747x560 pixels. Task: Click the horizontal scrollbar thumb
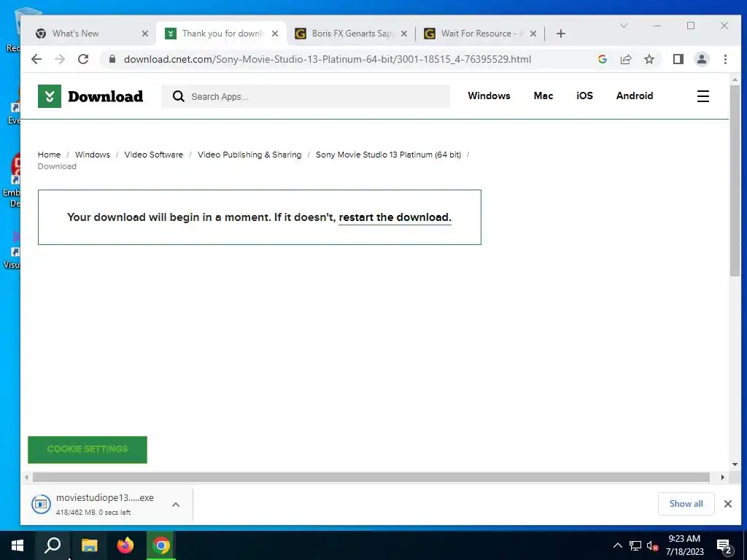coord(371,477)
